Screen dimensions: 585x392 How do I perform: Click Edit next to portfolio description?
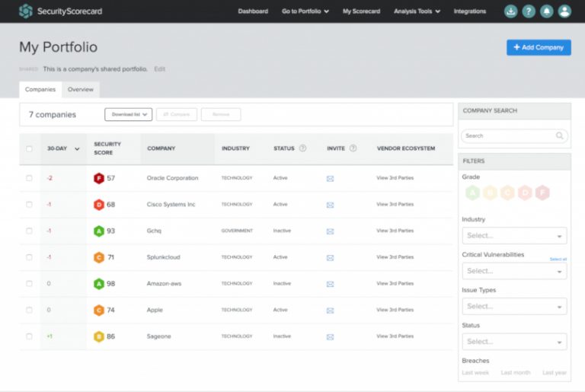[x=159, y=69]
